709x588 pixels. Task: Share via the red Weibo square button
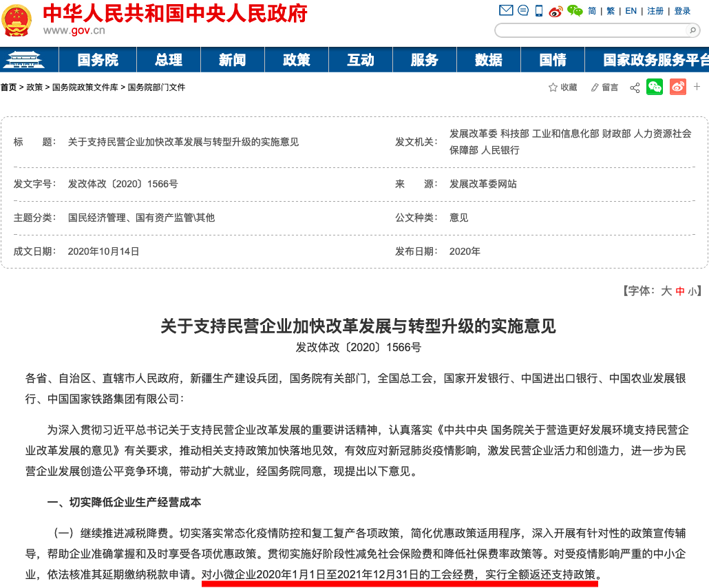678,87
